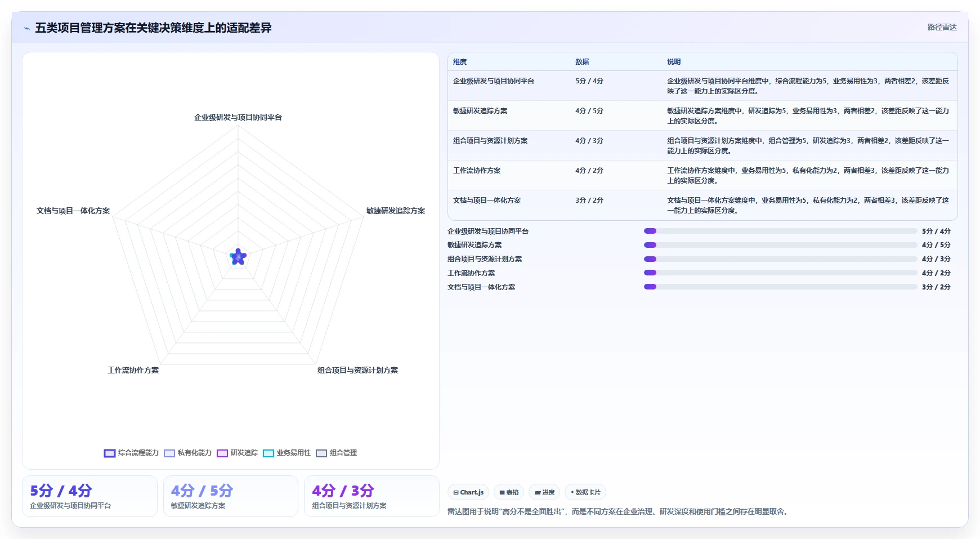Click the icon beside the dashboard title
Viewport: 980px width, 539px height.
26,28
